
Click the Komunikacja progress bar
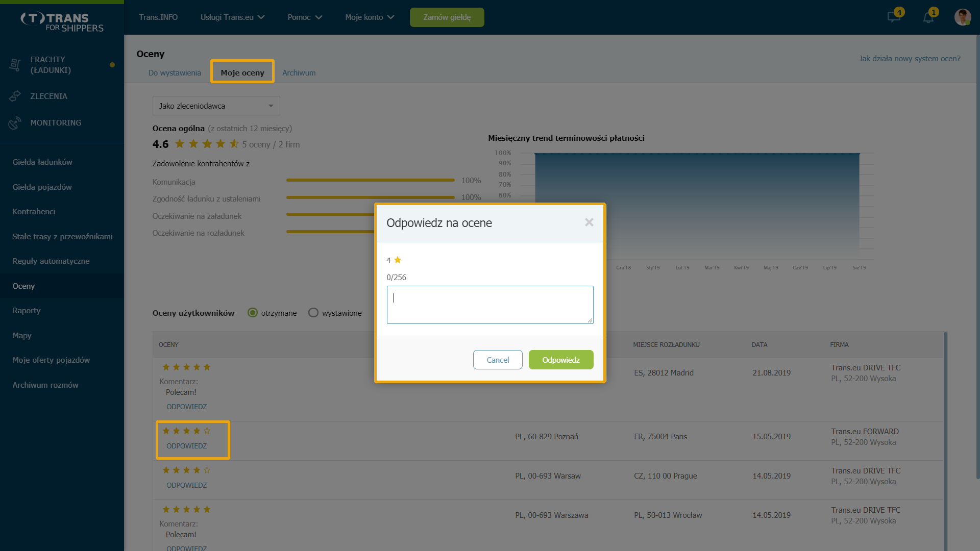tap(371, 180)
